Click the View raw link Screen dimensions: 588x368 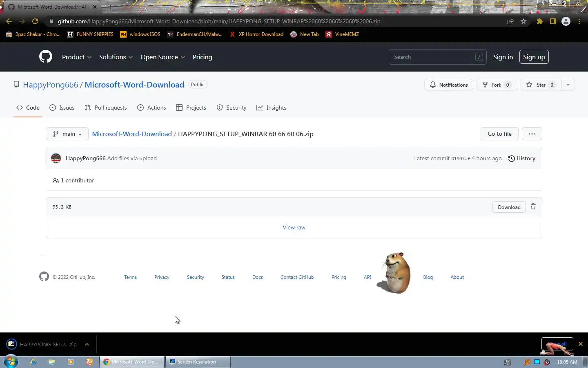pyautogui.click(x=294, y=227)
